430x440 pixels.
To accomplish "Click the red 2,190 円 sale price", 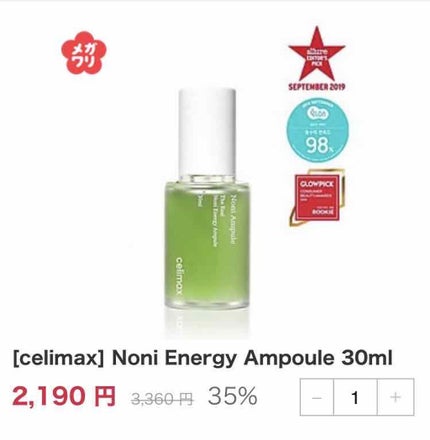I will tap(64, 396).
